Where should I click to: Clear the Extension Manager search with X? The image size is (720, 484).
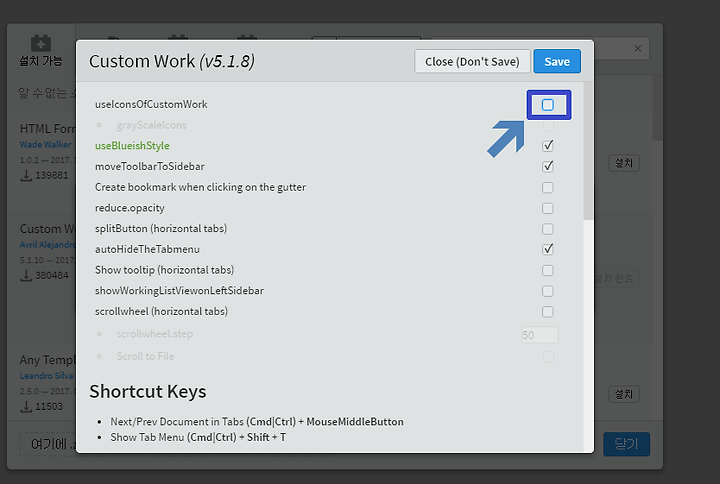point(638,48)
